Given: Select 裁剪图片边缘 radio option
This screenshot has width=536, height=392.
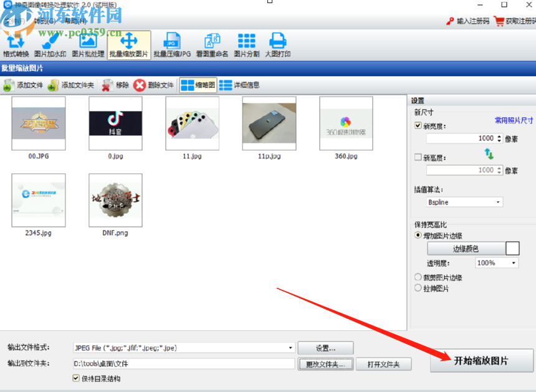Looking at the screenshot, I should pos(418,277).
